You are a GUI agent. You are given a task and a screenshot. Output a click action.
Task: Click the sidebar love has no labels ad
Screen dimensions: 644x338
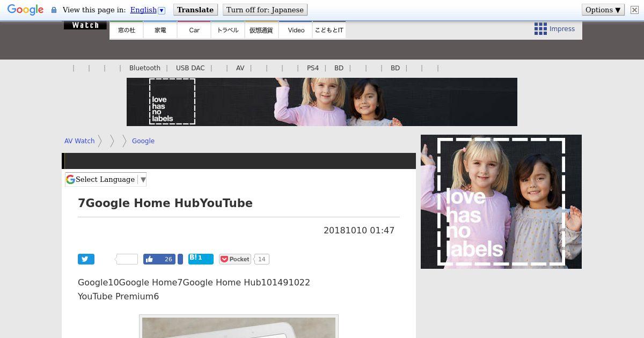tap(501, 202)
